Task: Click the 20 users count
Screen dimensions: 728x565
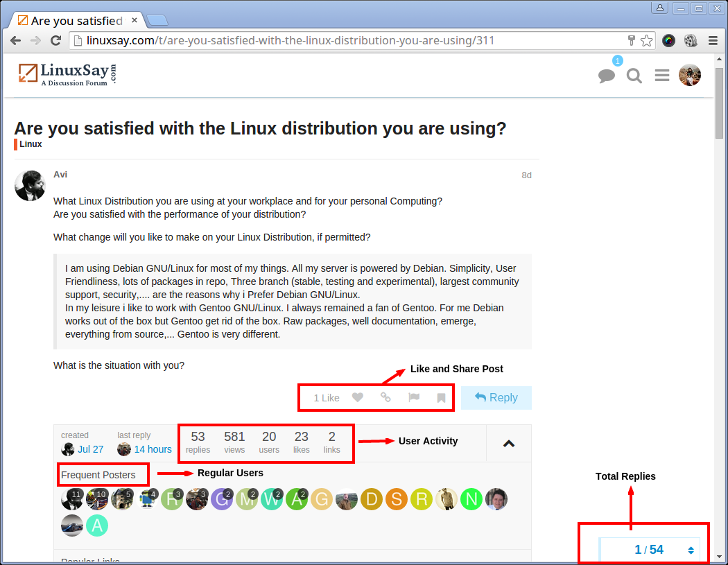Action: coord(269,442)
